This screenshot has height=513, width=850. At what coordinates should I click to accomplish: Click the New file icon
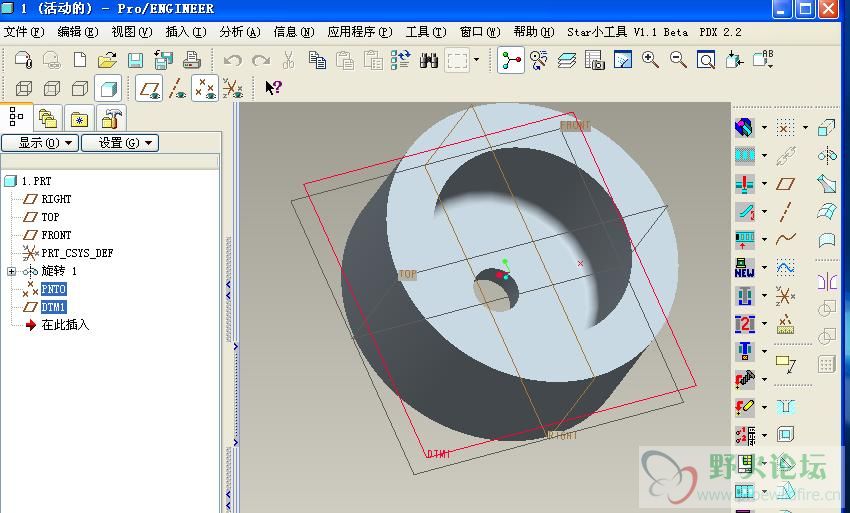point(80,60)
